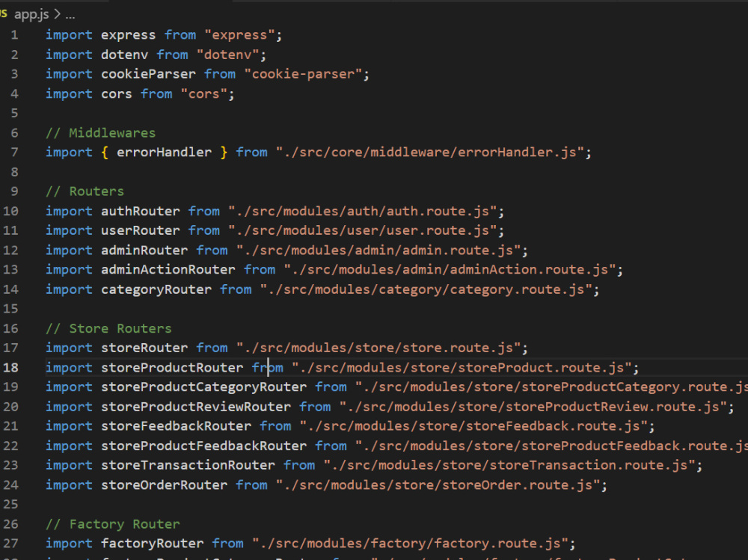Click factoryRouter identifier on line 27
This screenshot has height=560, width=748.
[x=152, y=544]
